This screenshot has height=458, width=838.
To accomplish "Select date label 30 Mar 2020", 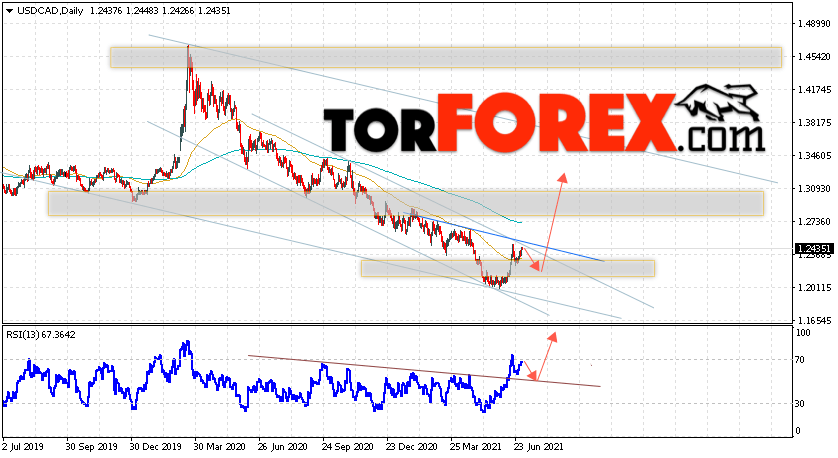I will click(219, 446).
